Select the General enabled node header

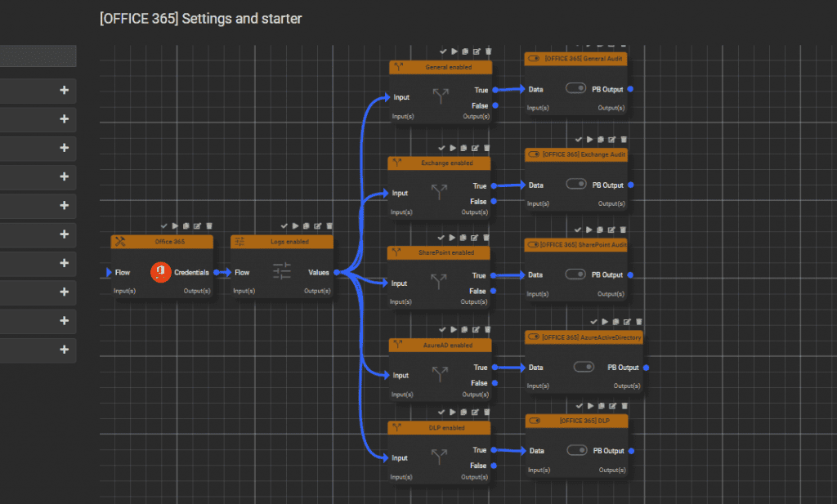(441, 67)
